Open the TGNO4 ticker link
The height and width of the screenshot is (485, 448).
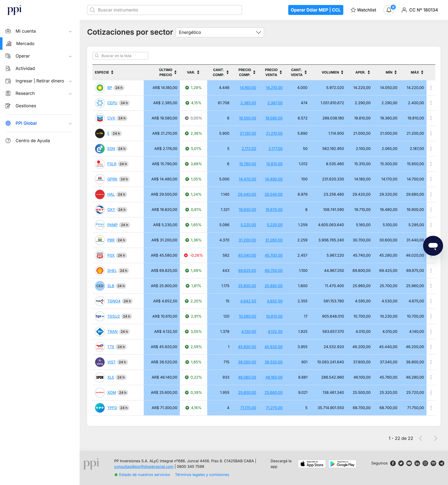(114, 301)
